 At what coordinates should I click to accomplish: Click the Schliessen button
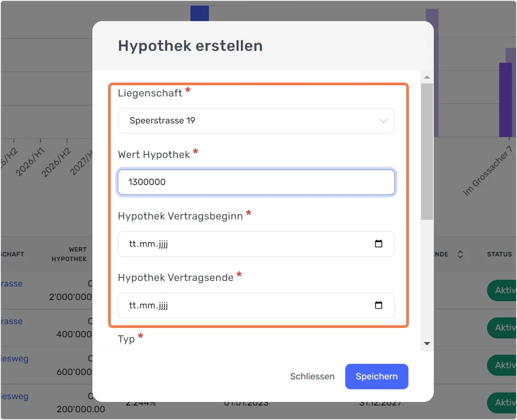click(312, 377)
